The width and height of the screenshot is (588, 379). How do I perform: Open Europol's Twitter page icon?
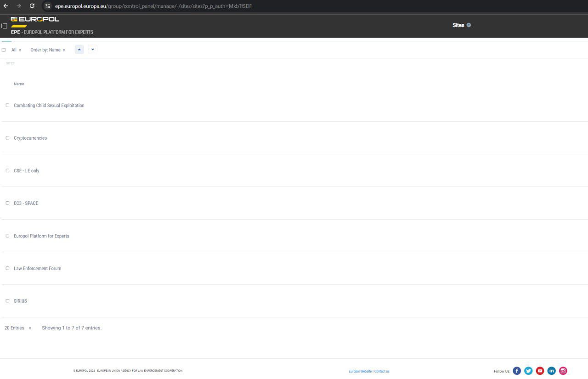(x=528, y=371)
